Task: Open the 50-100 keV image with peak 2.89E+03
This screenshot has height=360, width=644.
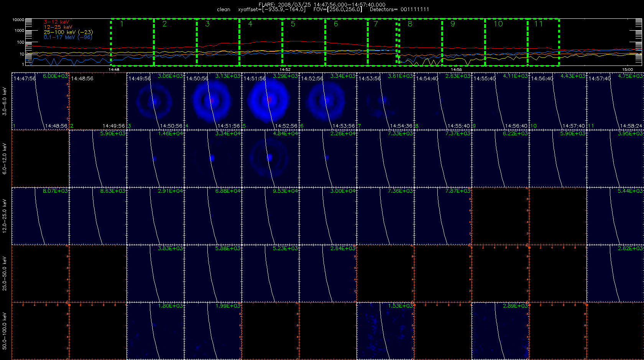Action: coord(501,331)
